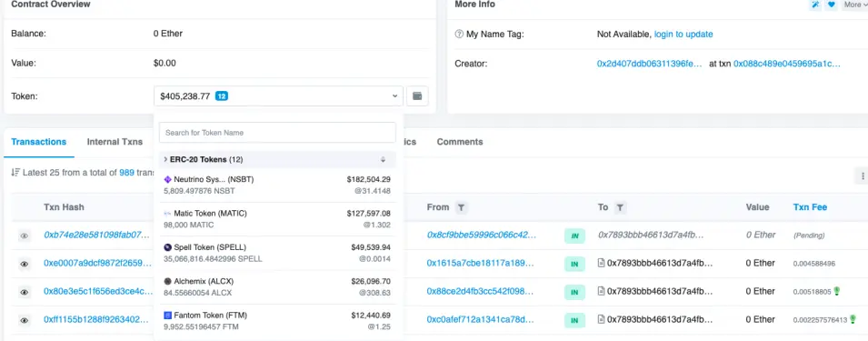Screen dimensions: 868x341
Task: Select Matic Token (MATIC) entry
Action: (x=277, y=219)
